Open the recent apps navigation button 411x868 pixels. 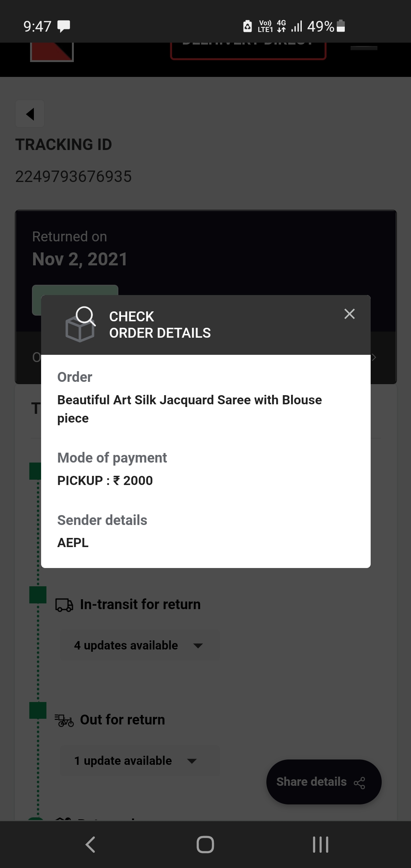(320, 844)
